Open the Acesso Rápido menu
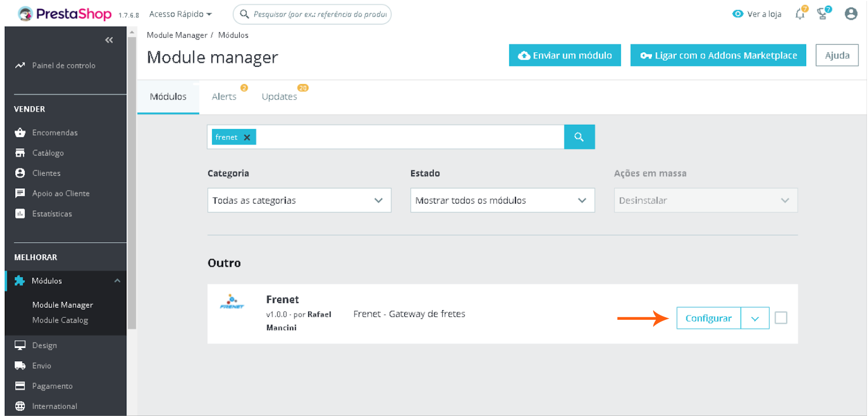Screen dimensions: 868x416 [180, 14]
